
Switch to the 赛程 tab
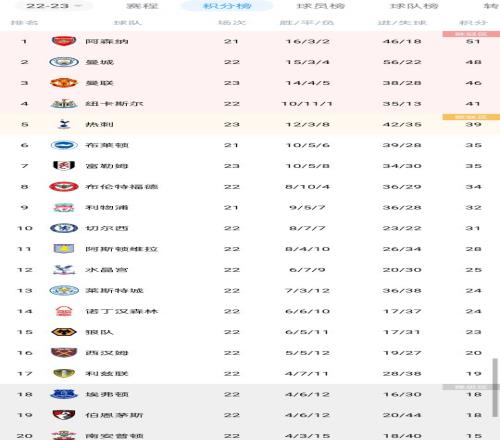(142, 6)
